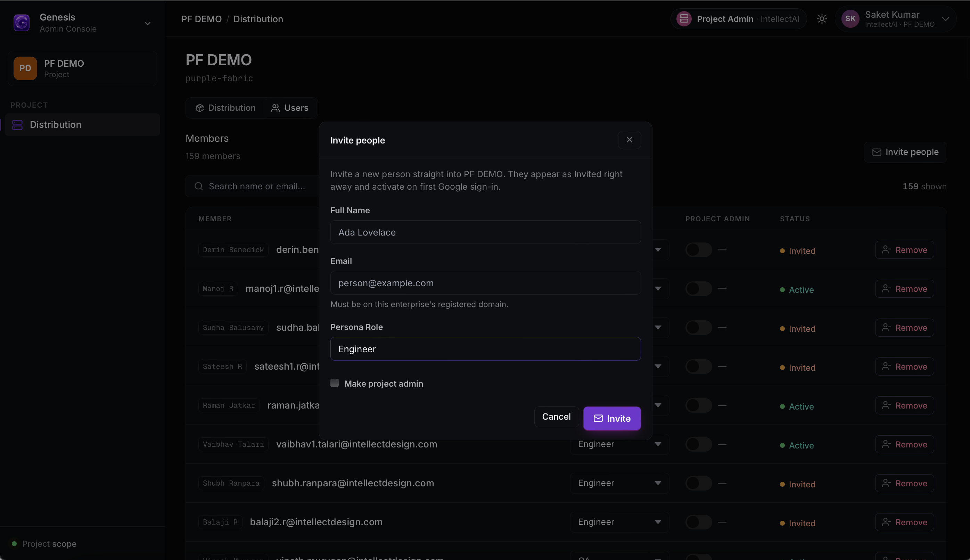Remove Balaji R from project
This screenshot has height=560, width=970.
tap(905, 522)
